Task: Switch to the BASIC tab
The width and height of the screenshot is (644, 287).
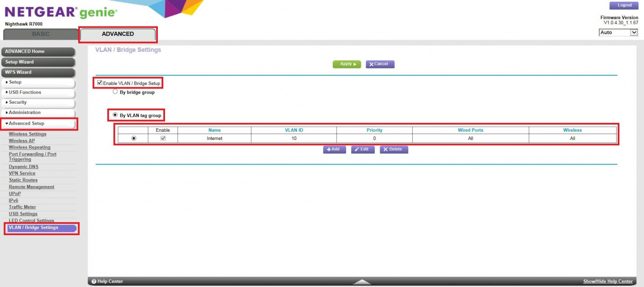Action: pyautogui.click(x=41, y=34)
